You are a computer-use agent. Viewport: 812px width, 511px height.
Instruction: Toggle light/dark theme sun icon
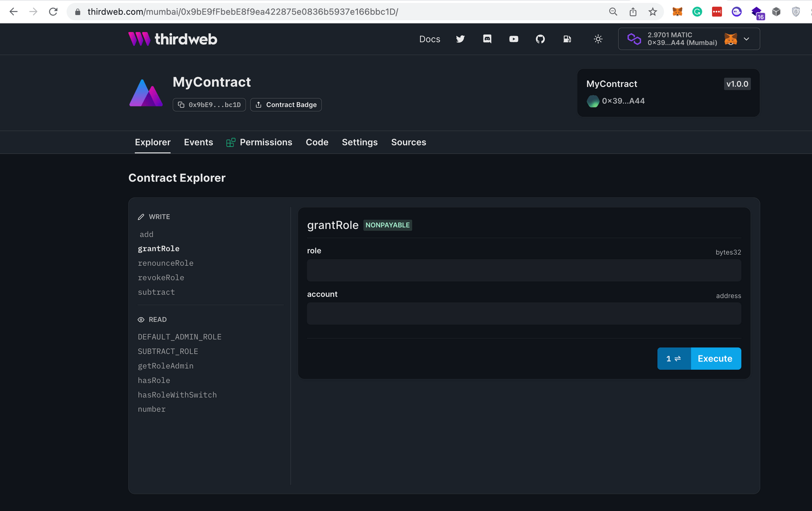click(x=598, y=39)
